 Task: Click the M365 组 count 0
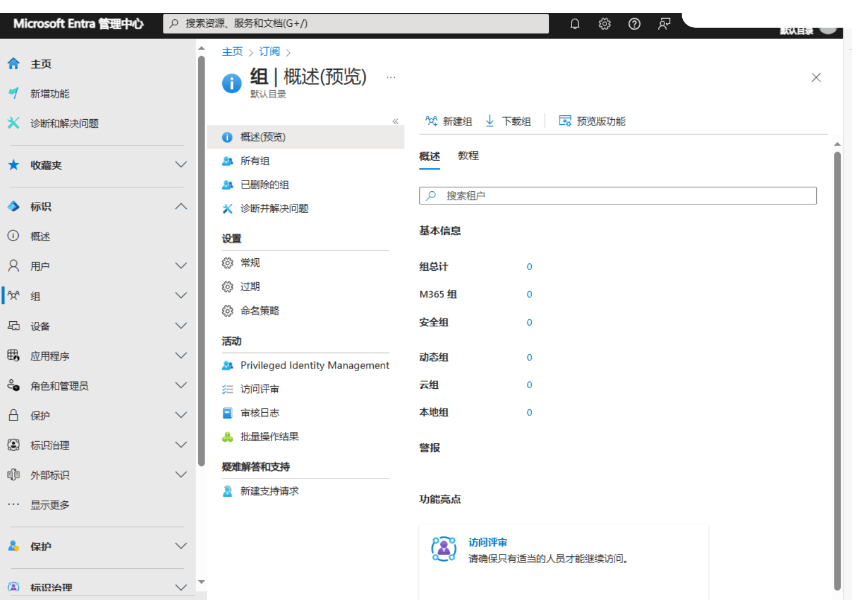pos(529,295)
